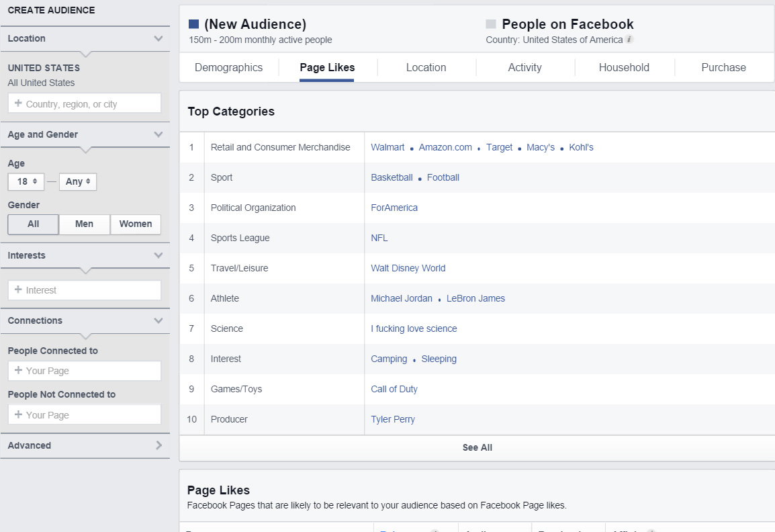Collapse the Connections section chevron

click(x=158, y=320)
